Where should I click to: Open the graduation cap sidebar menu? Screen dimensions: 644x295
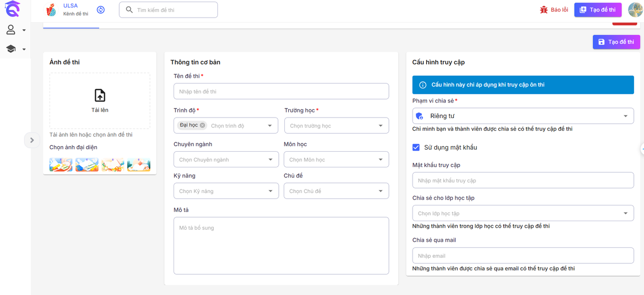point(11,49)
